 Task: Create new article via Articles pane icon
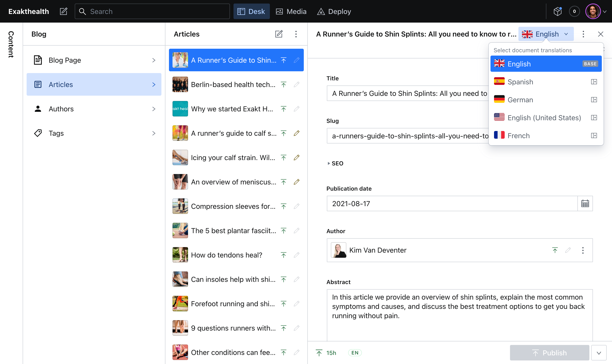279,34
